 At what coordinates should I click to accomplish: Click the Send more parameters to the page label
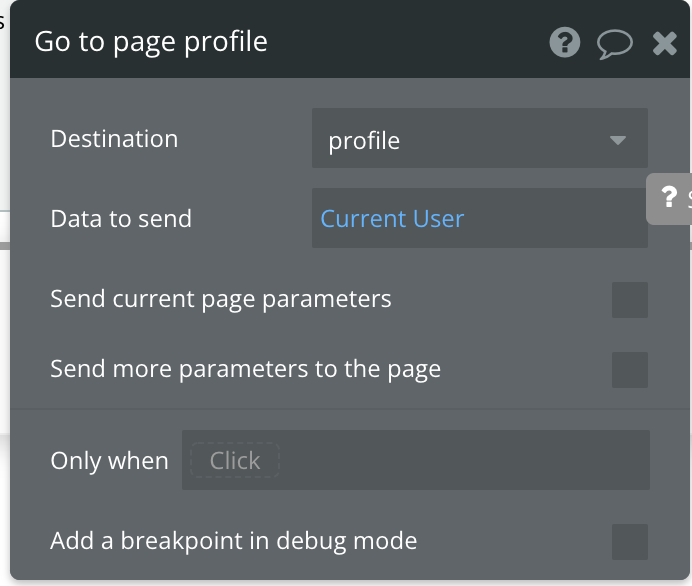coord(246,369)
